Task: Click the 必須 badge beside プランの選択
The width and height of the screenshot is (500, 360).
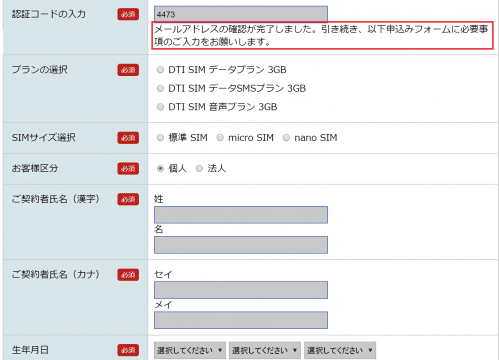Action: click(128, 70)
